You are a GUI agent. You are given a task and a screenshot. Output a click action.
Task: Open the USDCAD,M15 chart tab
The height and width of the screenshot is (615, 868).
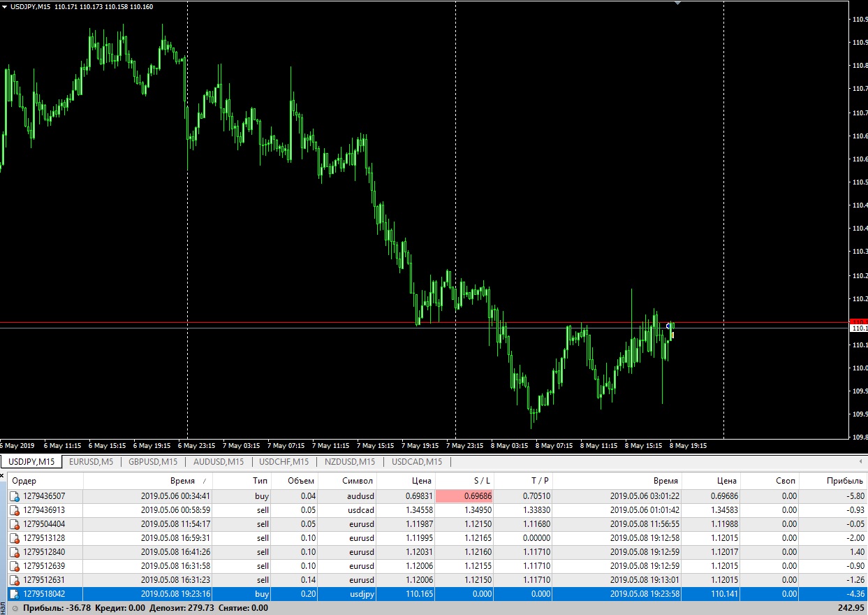coord(417,462)
